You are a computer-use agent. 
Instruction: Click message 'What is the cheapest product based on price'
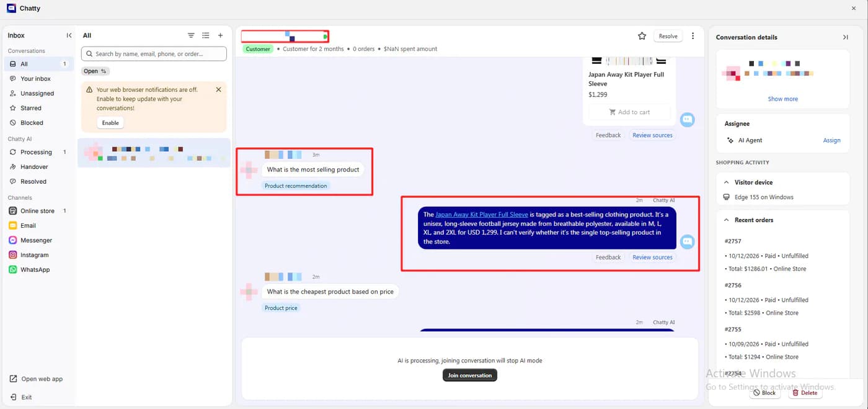coord(330,292)
